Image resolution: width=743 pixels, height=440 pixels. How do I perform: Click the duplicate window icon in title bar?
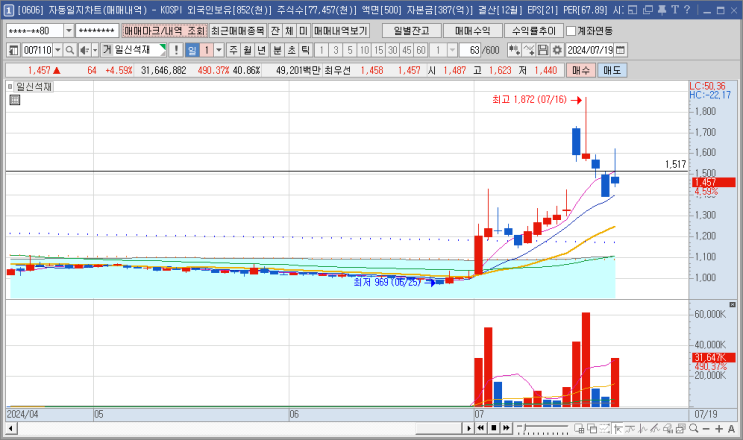pyautogui.click(x=648, y=9)
